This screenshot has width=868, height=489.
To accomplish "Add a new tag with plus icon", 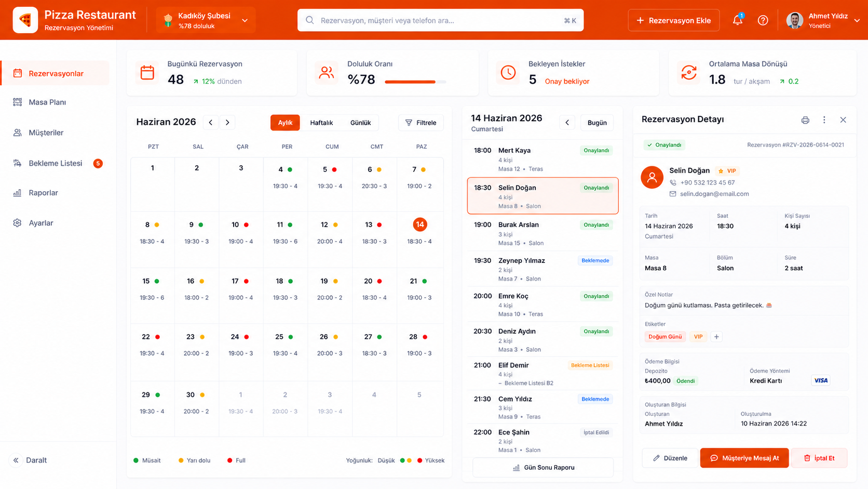I will point(716,337).
